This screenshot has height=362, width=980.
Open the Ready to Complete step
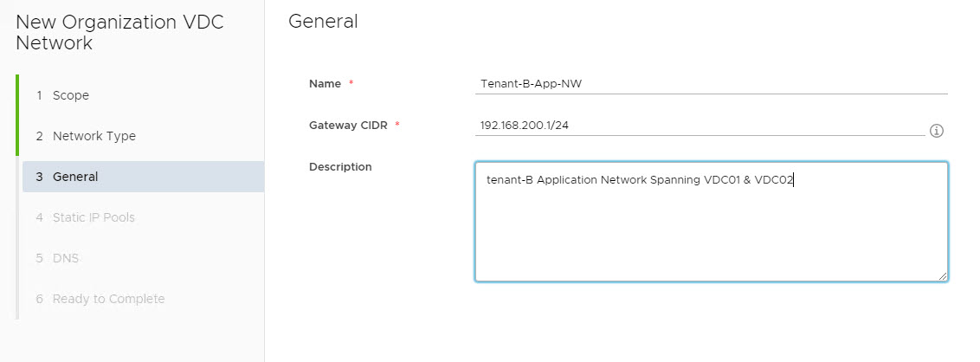click(x=108, y=299)
